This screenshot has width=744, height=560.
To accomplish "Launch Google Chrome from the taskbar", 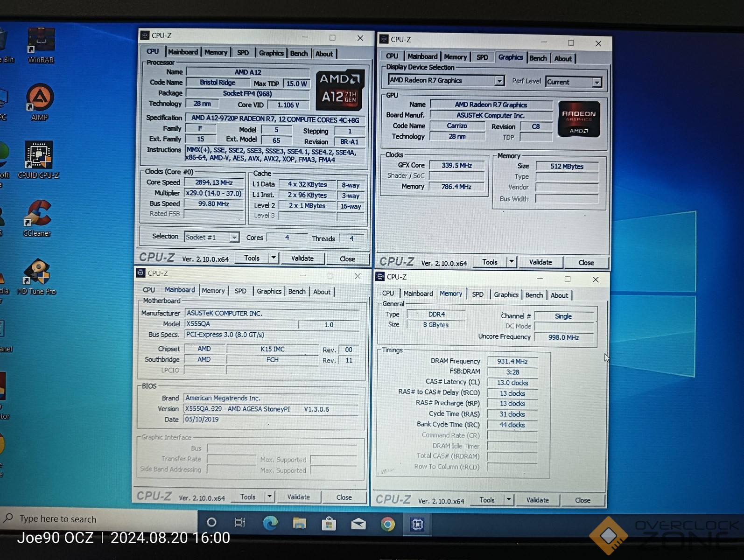I will (387, 524).
